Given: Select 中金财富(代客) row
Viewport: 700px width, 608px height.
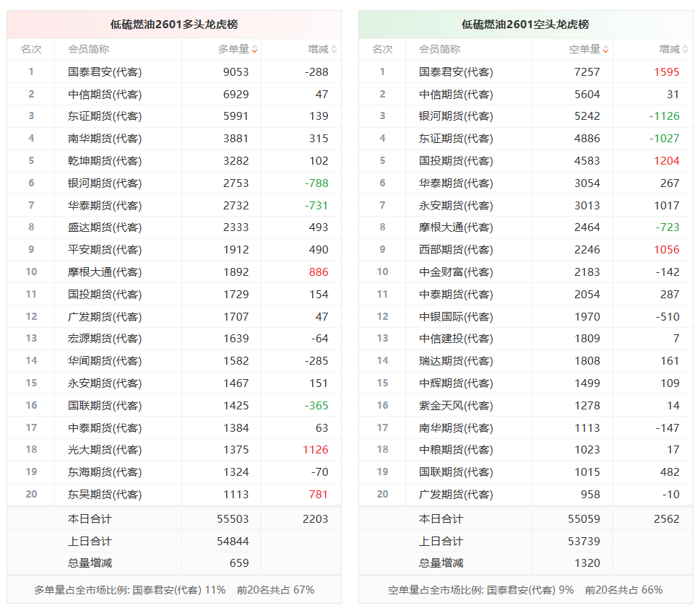Looking at the screenshot, I should click(525, 272).
